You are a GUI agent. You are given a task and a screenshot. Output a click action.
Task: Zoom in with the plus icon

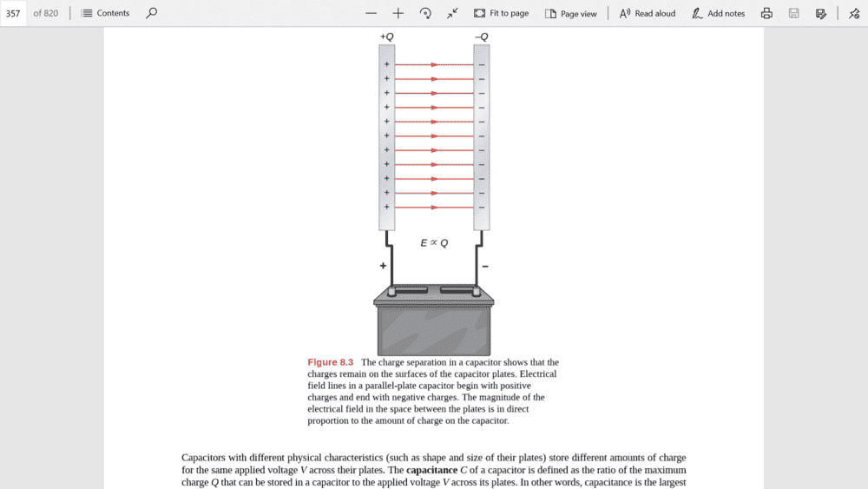[x=398, y=13]
